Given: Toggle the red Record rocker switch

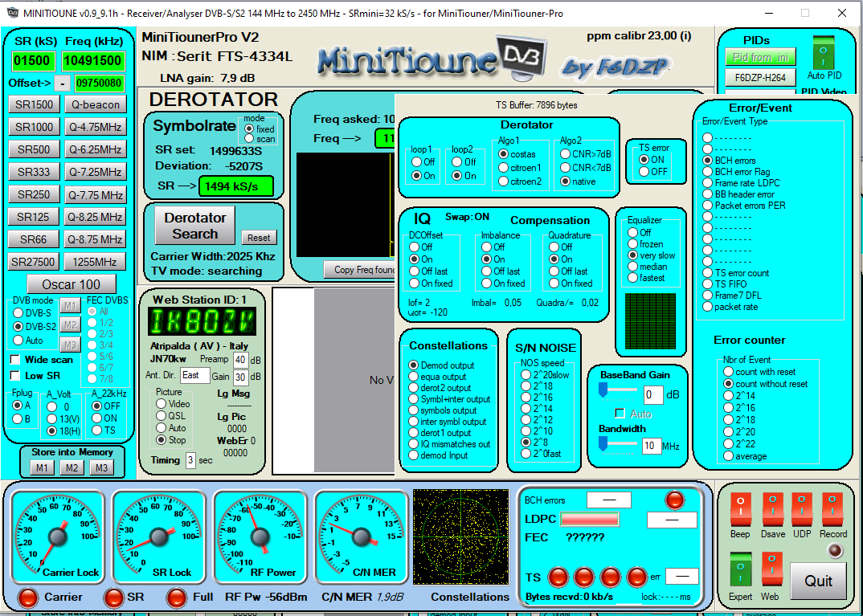Looking at the screenshot, I should pos(833,509).
